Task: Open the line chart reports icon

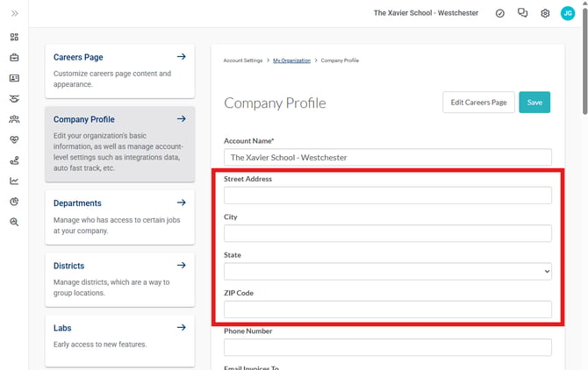Action: [14, 181]
